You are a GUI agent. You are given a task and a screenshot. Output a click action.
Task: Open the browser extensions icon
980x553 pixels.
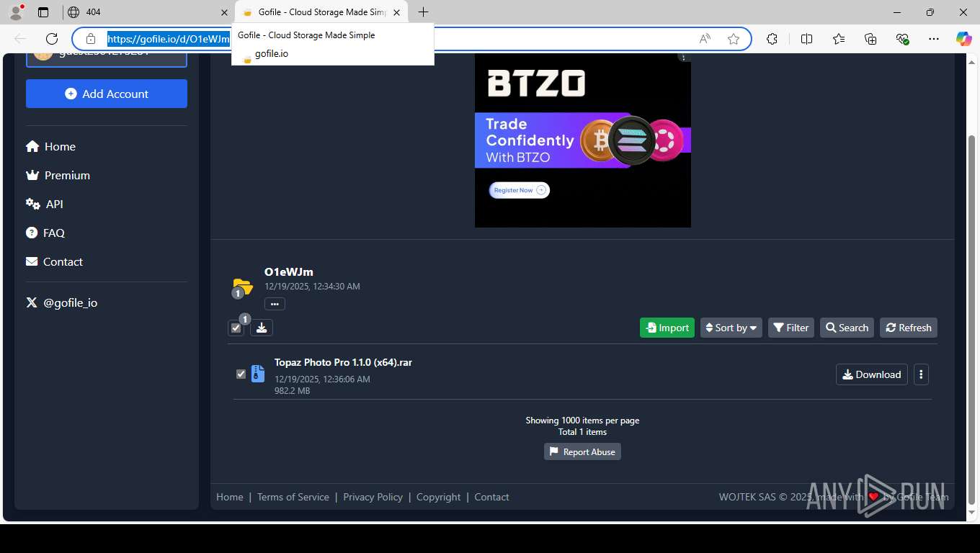tap(772, 39)
